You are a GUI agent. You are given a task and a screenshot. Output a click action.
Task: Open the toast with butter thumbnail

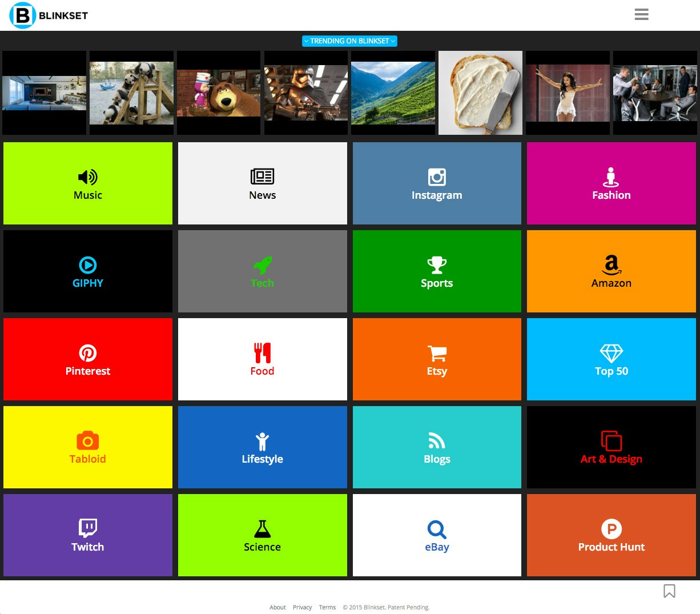point(480,93)
